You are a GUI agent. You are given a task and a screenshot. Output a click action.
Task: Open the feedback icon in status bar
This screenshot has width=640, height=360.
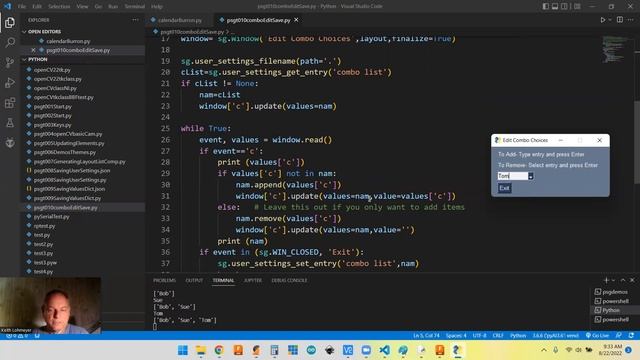coord(619,335)
